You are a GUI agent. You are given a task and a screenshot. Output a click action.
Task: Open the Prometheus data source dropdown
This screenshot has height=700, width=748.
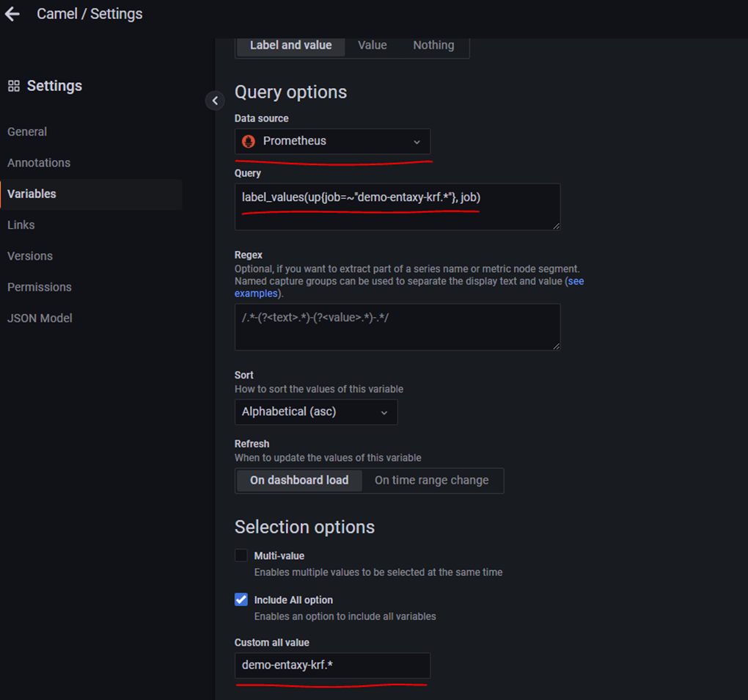point(332,142)
